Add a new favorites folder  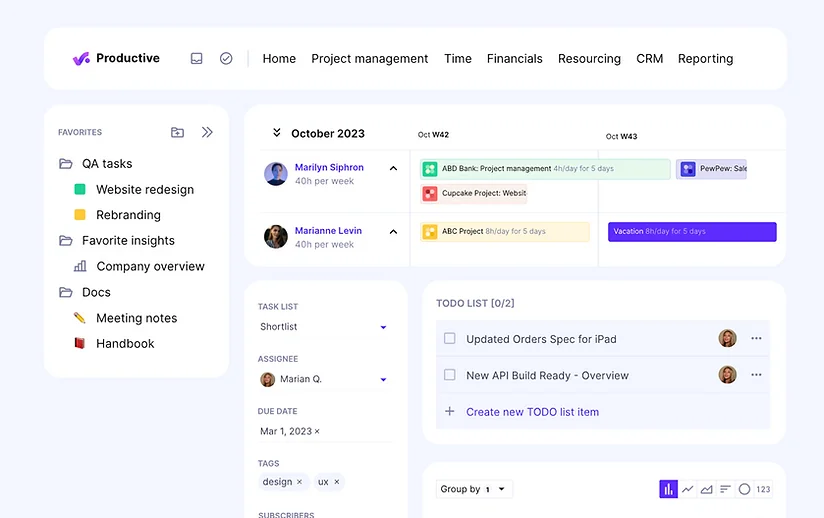pos(178,132)
